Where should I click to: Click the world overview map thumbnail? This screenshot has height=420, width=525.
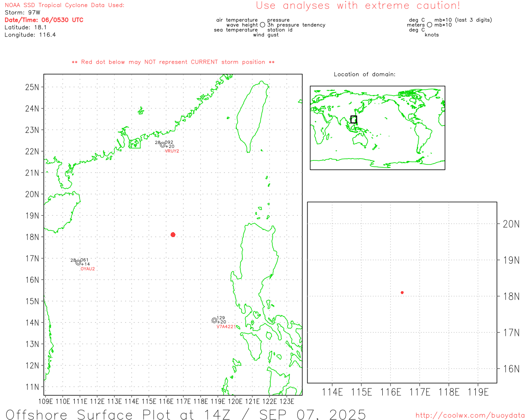click(377, 128)
